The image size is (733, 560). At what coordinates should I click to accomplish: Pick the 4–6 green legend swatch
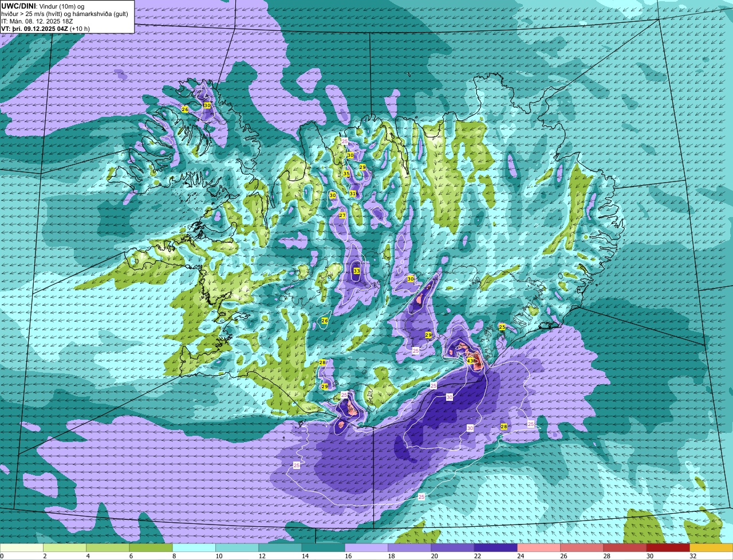click(x=108, y=548)
